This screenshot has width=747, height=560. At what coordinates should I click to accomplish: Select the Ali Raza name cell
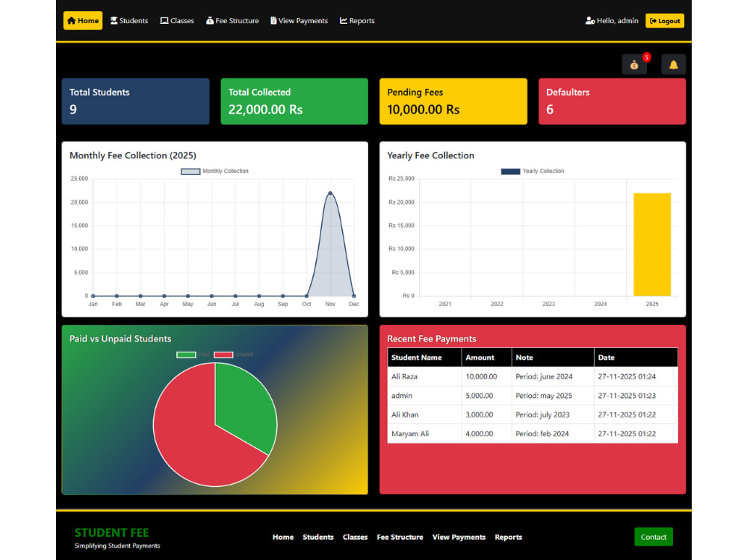point(424,376)
